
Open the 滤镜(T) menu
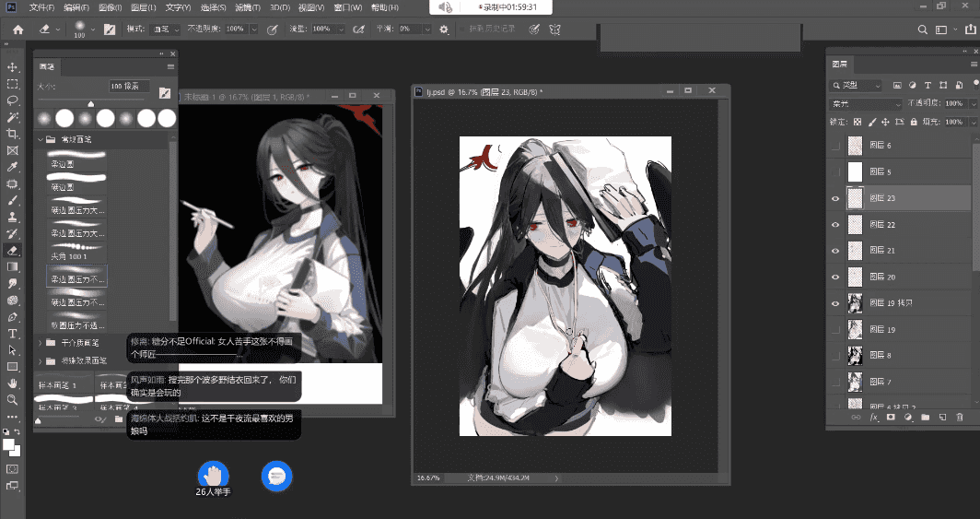point(248,7)
